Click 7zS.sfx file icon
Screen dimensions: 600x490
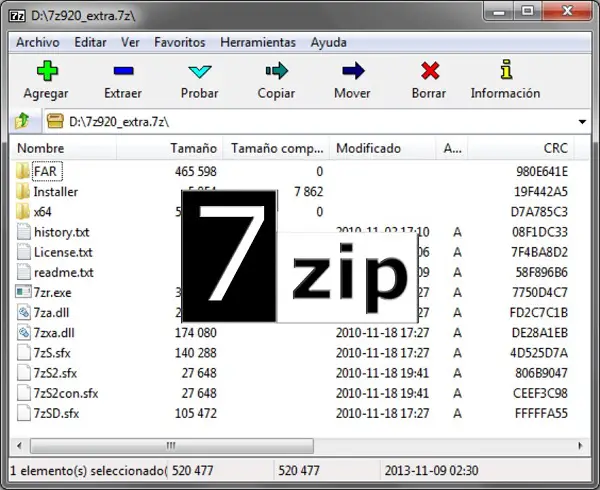24,353
